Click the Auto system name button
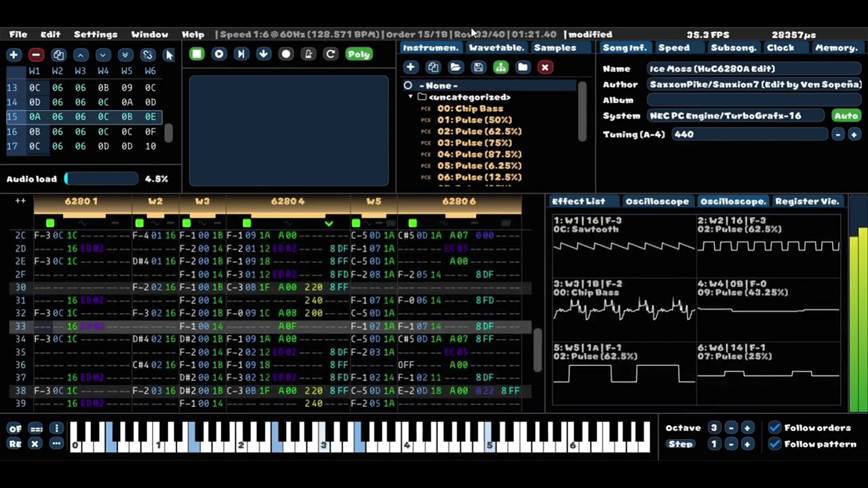 (x=846, y=116)
